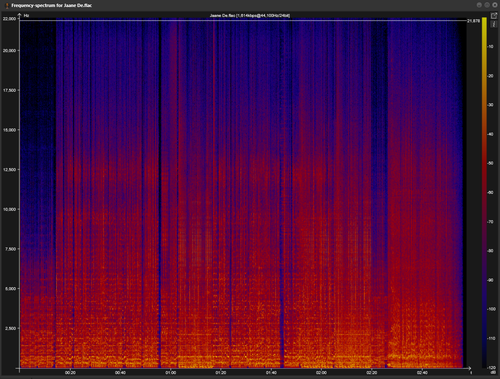Click the '15,000' frequency axis label
The image size is (500, 379).
click(x=9, y=130)
